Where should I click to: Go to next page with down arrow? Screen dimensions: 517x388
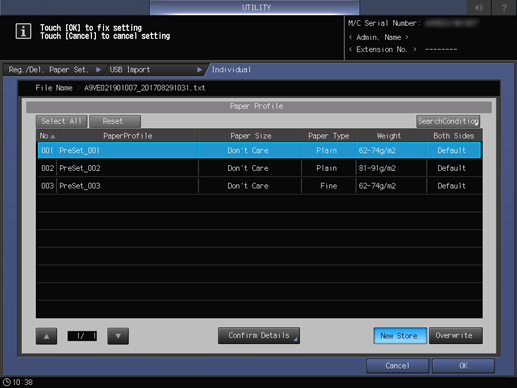pos(118,336)
